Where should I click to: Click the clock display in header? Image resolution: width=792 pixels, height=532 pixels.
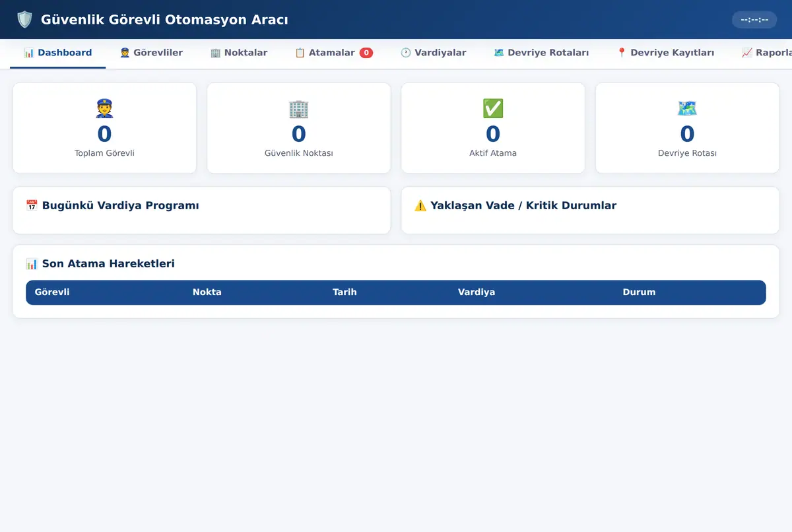754,20
